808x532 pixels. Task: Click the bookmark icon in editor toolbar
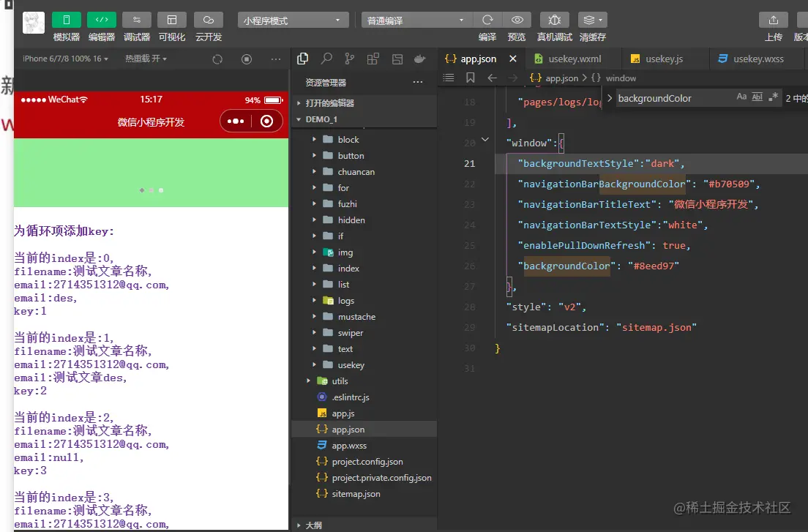pyautogui.click(x=471, y=78)
